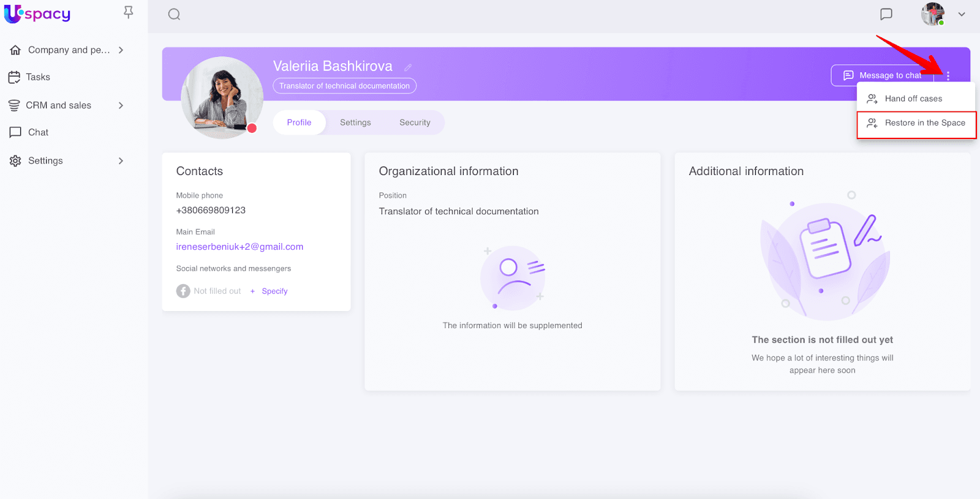Viewport: 980px width, 499px height.
Task: Open ireneserbeniuk+2@gmail.com email link
Action: [239, 247]
